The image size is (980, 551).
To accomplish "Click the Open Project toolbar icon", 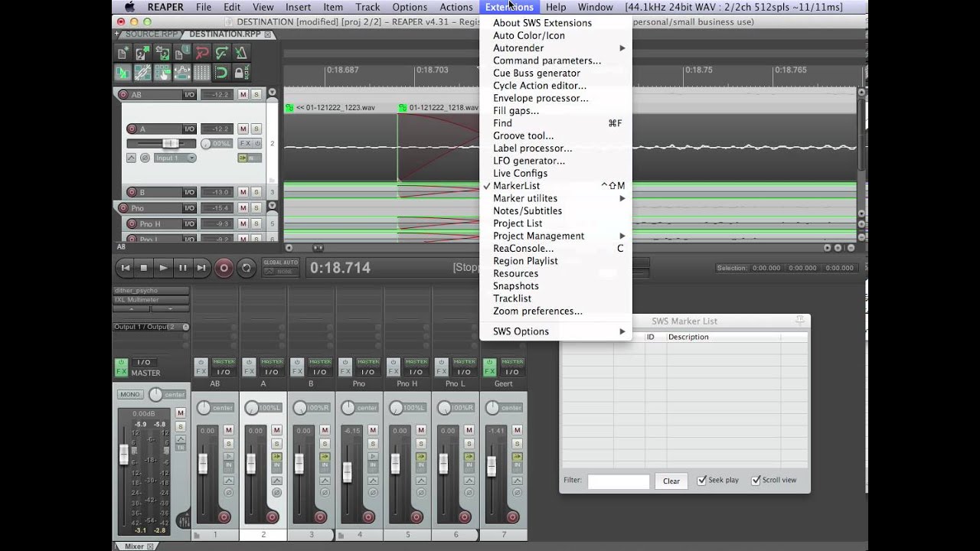I will [x=142, y=53].
